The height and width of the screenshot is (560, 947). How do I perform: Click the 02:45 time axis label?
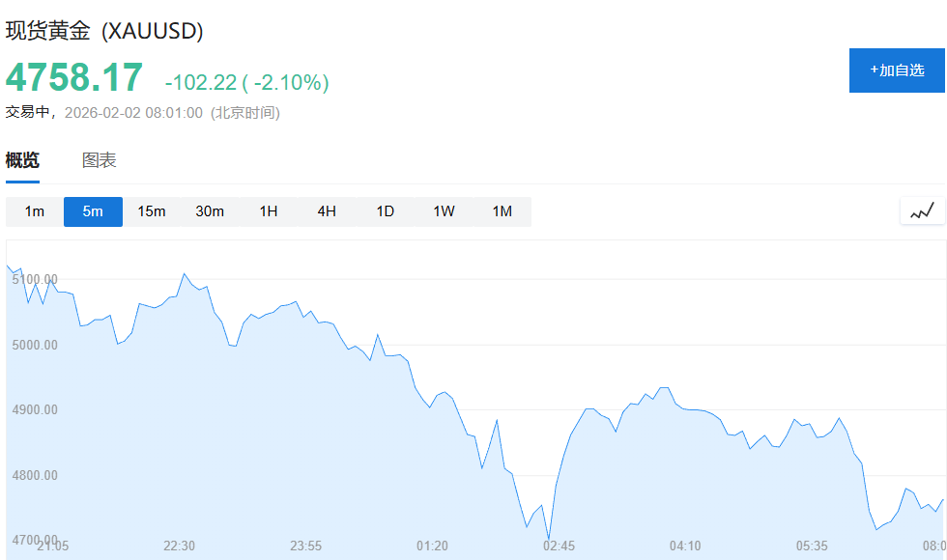point(559,546)
